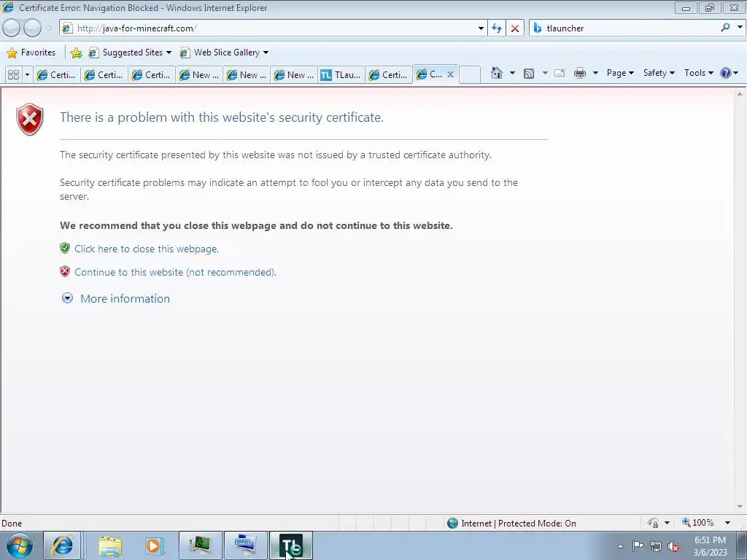Click Internet Protected Mode status text

[519, 524]
